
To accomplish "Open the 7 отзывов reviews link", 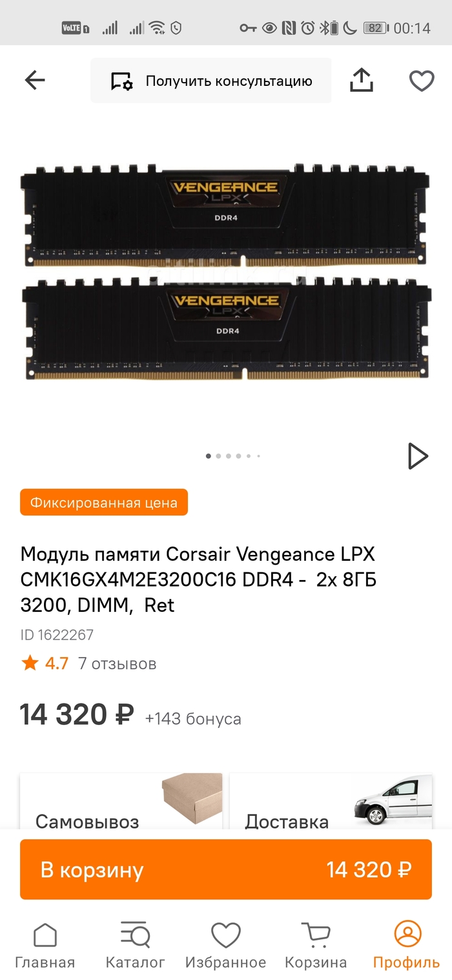I will click(117, 663).
